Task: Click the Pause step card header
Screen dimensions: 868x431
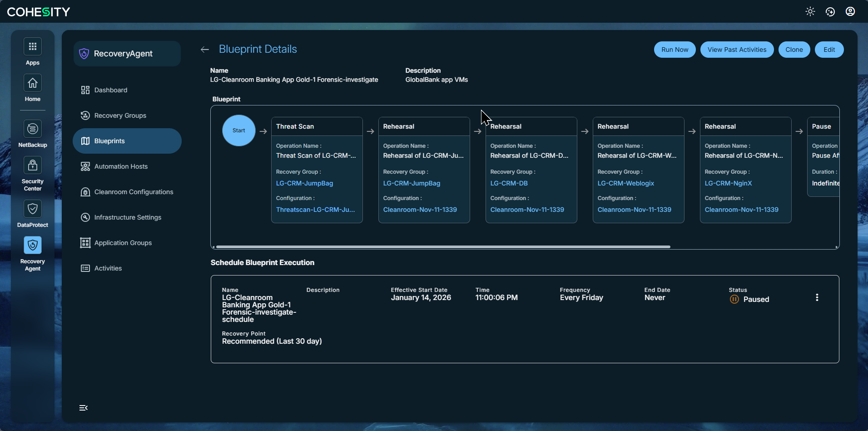Action: [823, 126]
